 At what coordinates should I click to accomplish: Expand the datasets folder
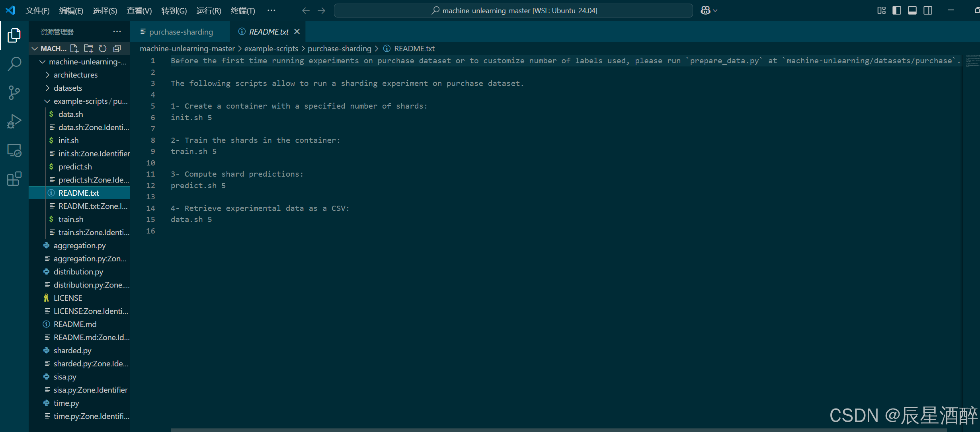click(x=68, y=88)
